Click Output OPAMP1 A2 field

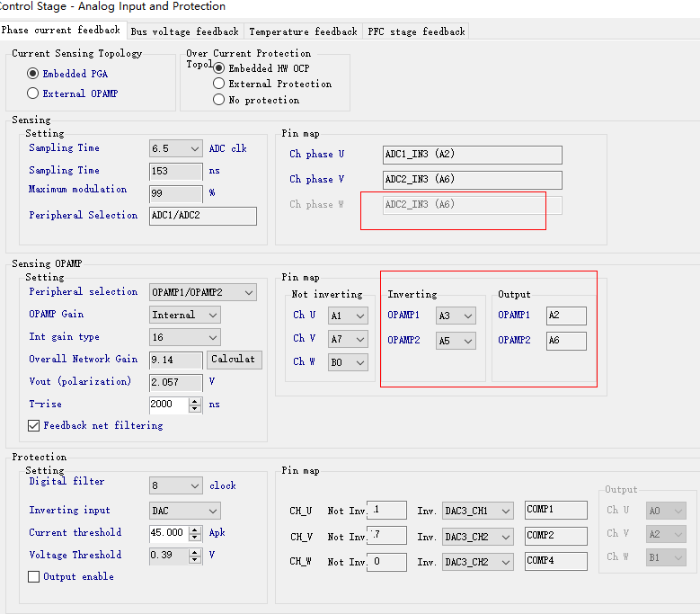[566, 316]
